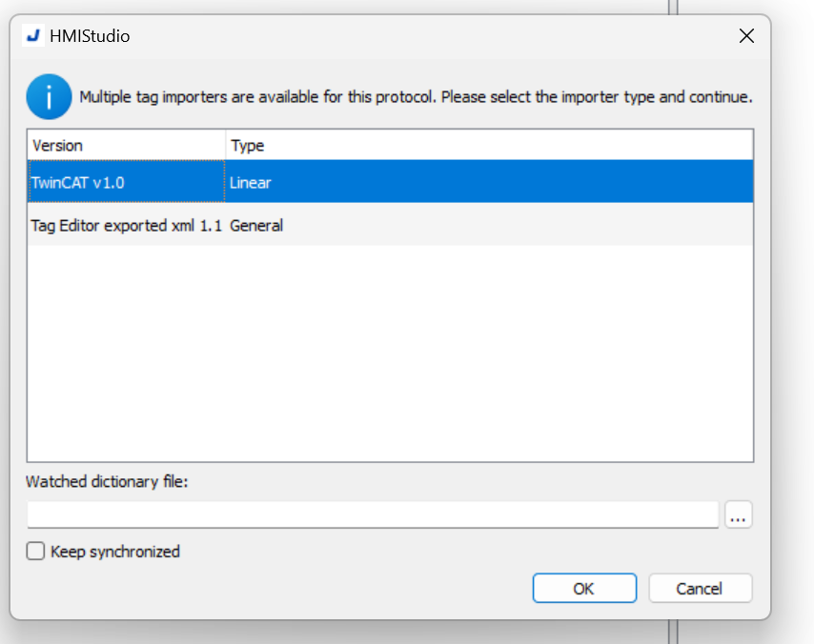Sort by the Version column header
This screenshot has height=644, width=814.
[x=126, y=146]
